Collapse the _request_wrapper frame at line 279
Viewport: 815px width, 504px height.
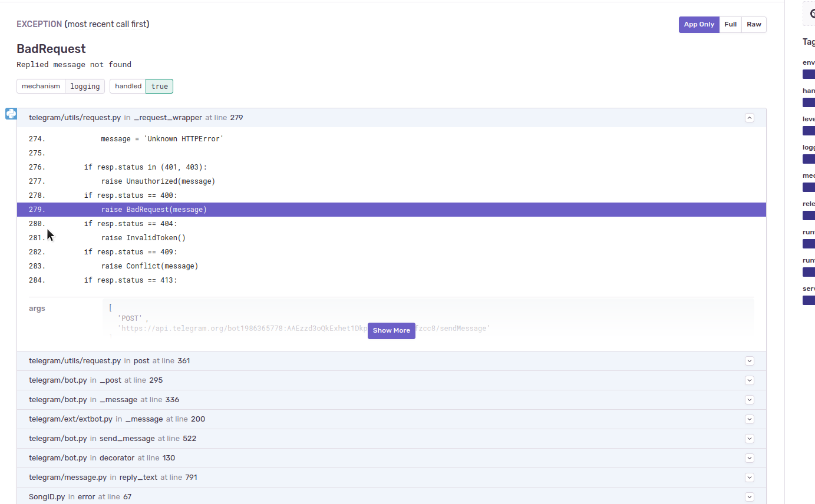(750, 118)
